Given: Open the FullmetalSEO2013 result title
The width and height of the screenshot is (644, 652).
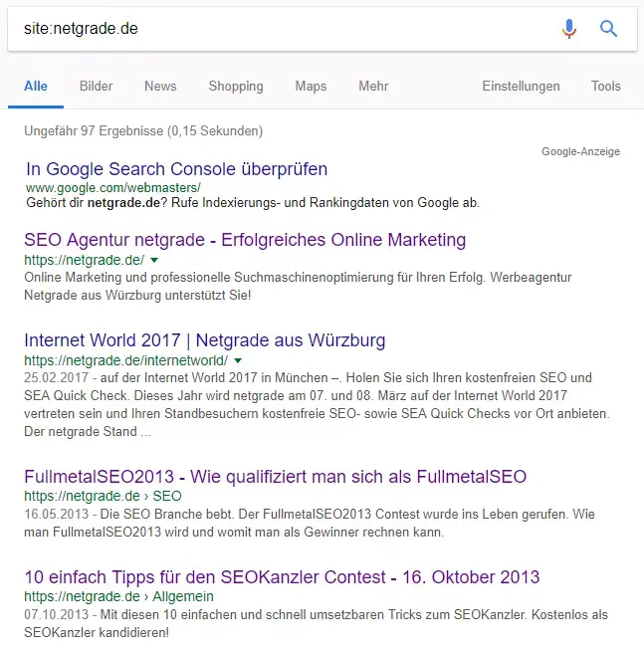Looking at the screenshot, I should pyautogui.click(x=275, y=476).
